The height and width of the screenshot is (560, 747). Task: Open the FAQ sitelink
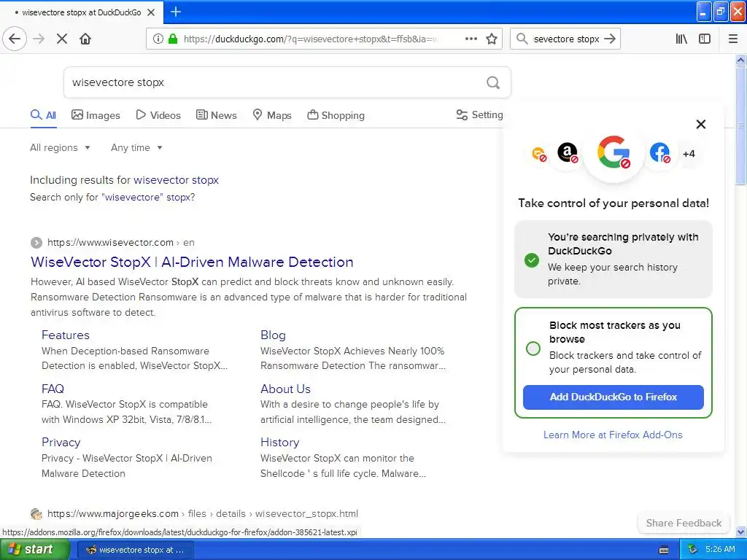[x=53, y=389]
